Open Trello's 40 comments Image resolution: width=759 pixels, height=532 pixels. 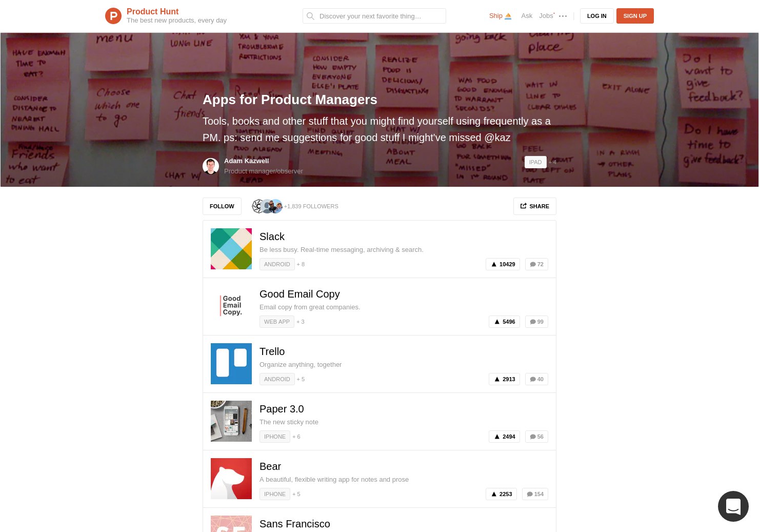pyautogui.click(x=536, y=379)
